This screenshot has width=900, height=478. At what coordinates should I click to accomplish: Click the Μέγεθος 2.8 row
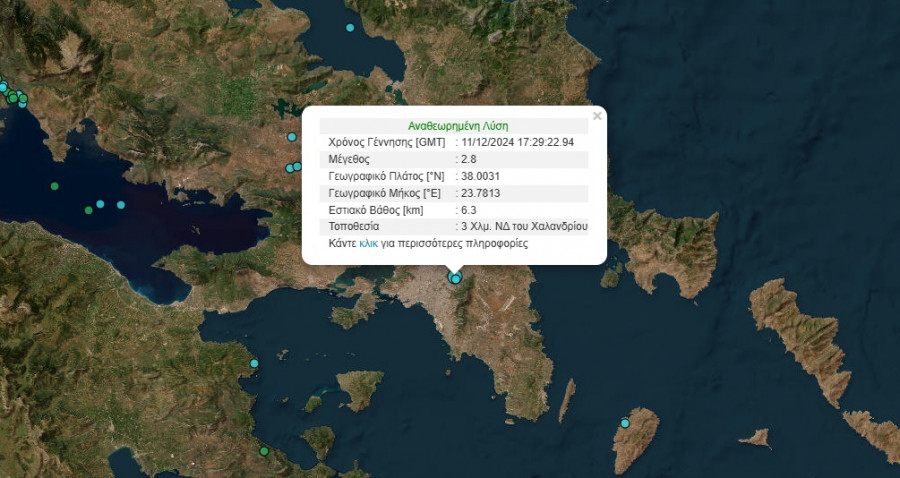(453, 159)
